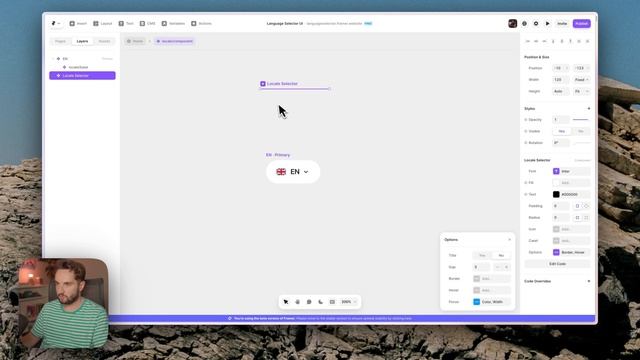
Task: Click the distribute horizontally icon
Action: coord(579,41)
